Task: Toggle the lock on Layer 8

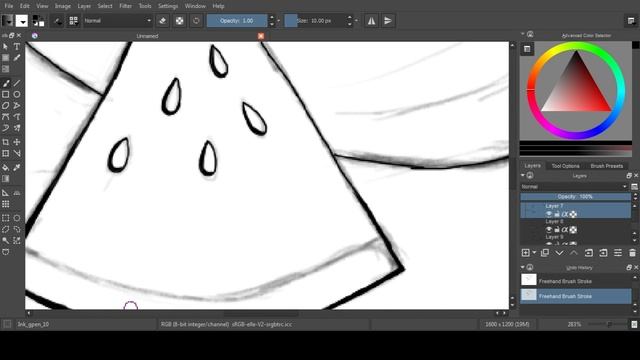Action: tap(557, 230)
